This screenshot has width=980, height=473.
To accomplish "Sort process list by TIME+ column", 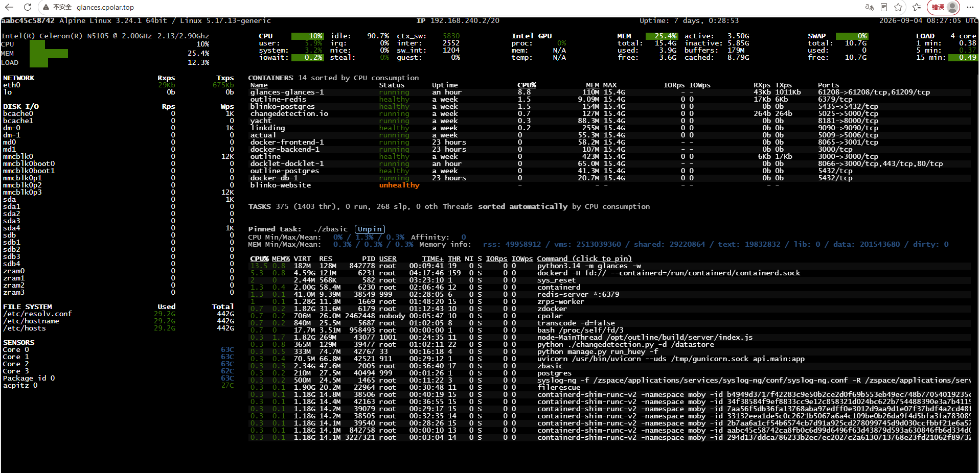I will point(432,259).
